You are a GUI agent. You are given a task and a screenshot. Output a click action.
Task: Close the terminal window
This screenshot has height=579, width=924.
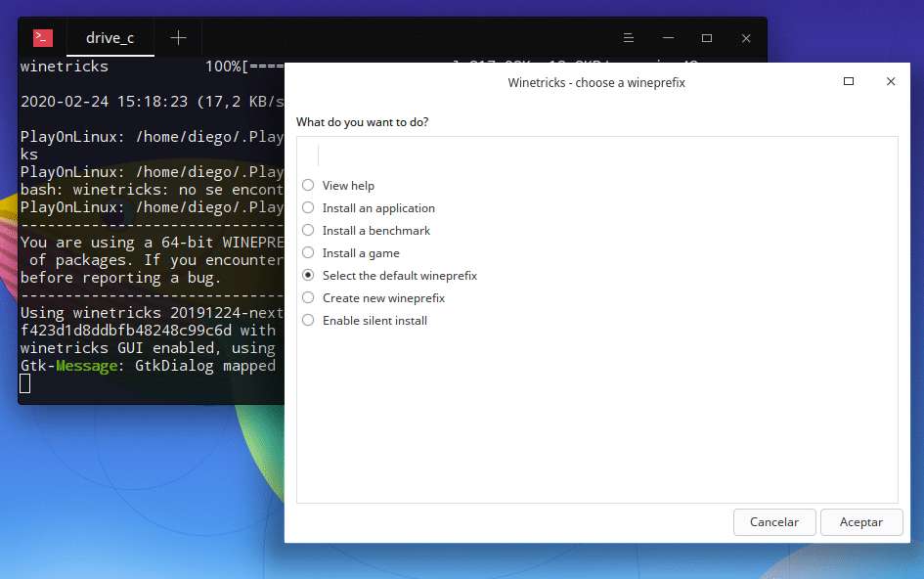coord(746,38)
